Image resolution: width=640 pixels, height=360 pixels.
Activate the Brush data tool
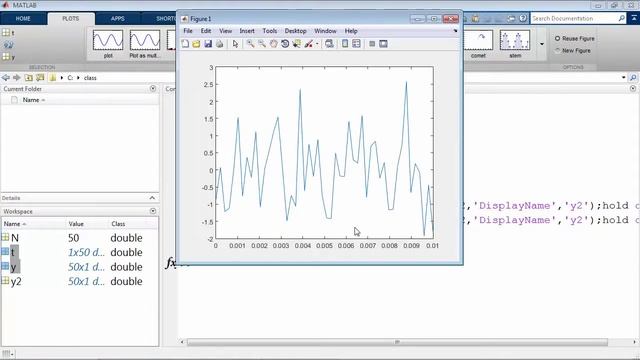pyautogui.click(x=309, y=44)
